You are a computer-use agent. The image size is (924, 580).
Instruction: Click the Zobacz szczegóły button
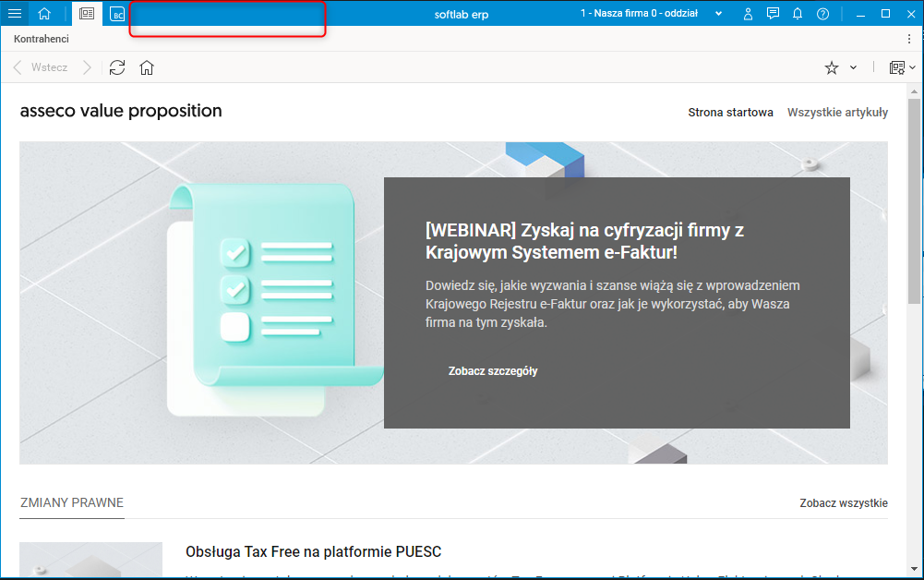click(x=493, y=370)
